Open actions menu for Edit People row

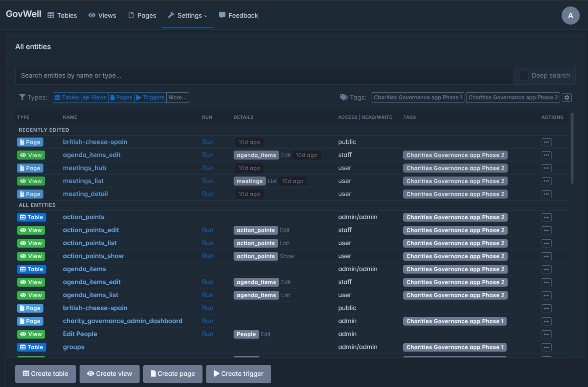[x=546, y=334]
